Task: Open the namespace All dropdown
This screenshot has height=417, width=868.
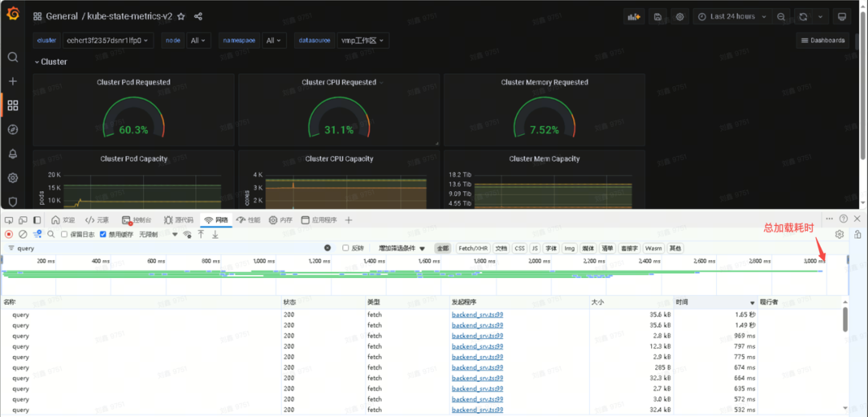Action: [274, 40]
